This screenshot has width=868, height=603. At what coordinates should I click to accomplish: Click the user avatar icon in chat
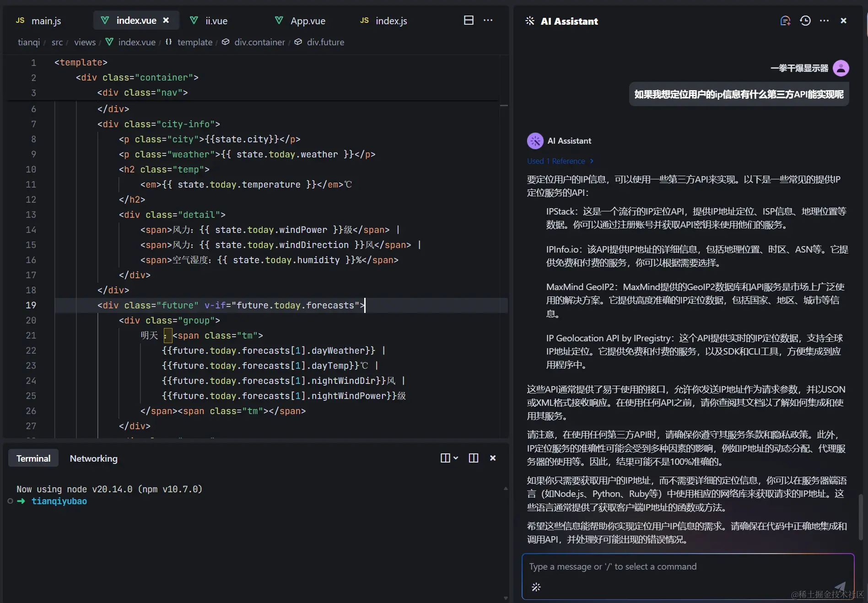click(x=841, y=68)
